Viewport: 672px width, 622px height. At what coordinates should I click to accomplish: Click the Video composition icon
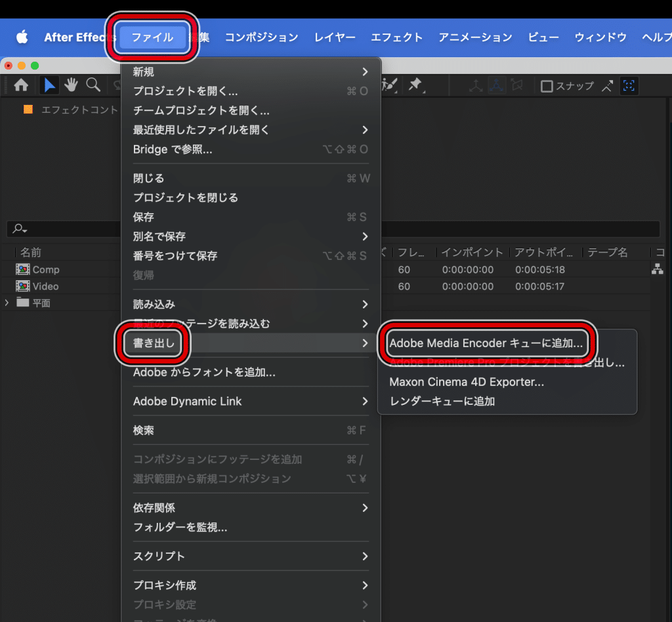click(x=24, y=287)
